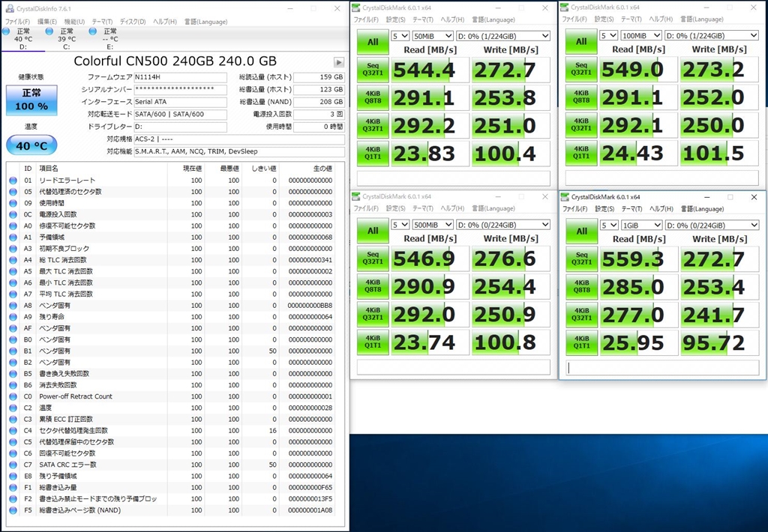Click status circle for Power-off Retract Count row
Viewport: 768px width, 532px height.
[13, 396]
